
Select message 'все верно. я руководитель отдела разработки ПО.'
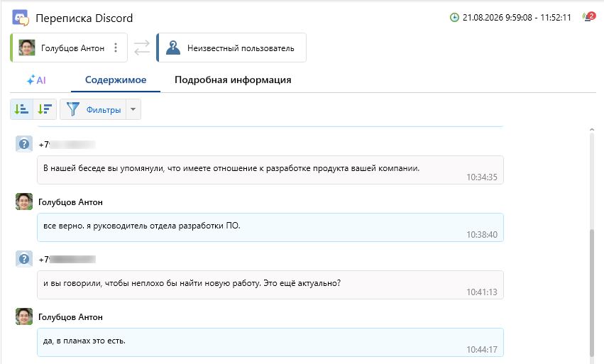[x=270, y=227]
